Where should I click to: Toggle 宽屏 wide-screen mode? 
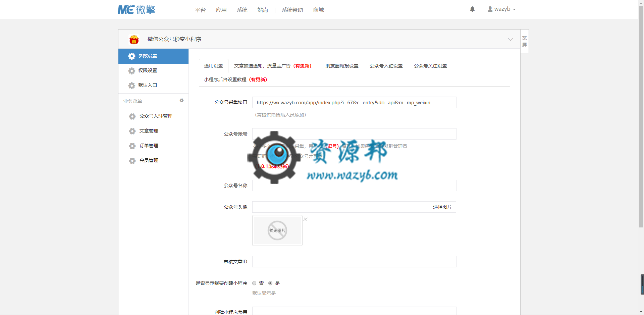click(524, 41)
